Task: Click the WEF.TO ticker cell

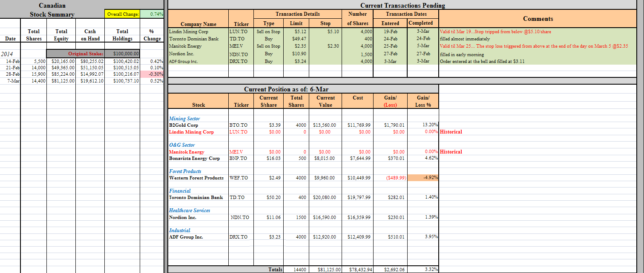Action: [x=239, y=178]
